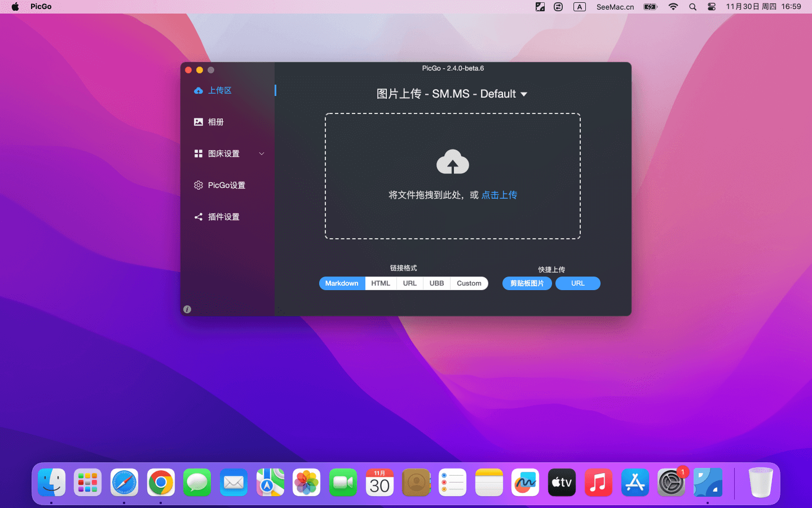This screenshot has height=508, width=812.
Task: Open Spotlight search in menu bar
Action: pyautogui.click(x=692, y=7)
